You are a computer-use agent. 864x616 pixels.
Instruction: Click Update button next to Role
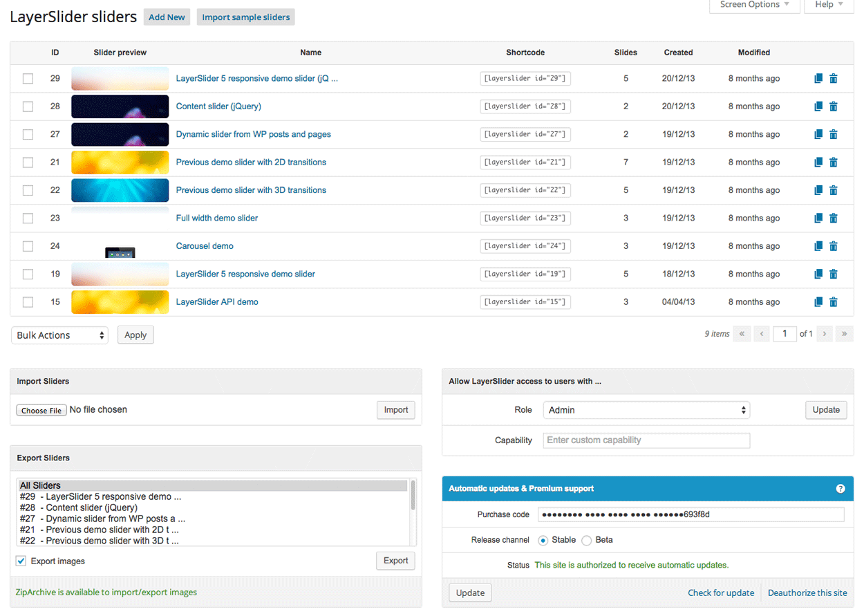[x=826, y=410]
